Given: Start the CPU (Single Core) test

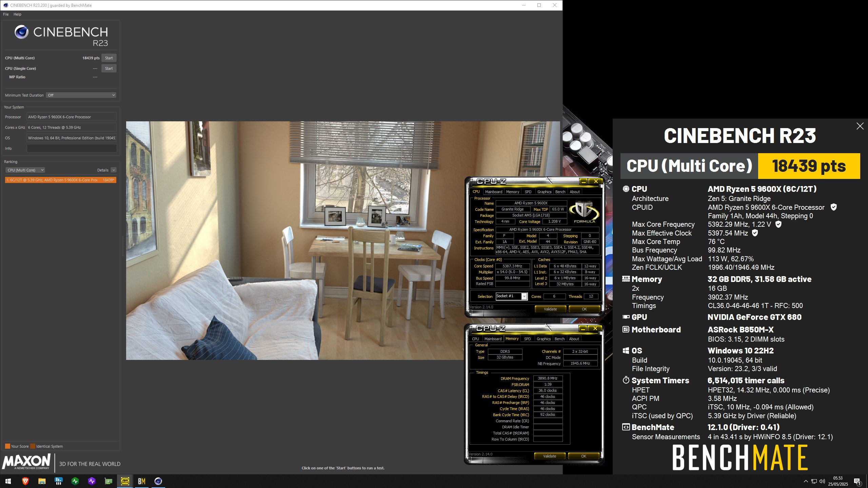Looking at the screenshot, I should pos(109,68).
